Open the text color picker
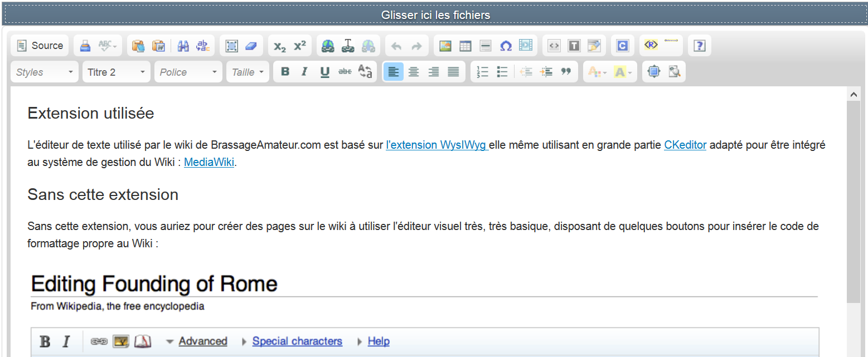The height and width of the screenshot is (357, 868). 597,72
